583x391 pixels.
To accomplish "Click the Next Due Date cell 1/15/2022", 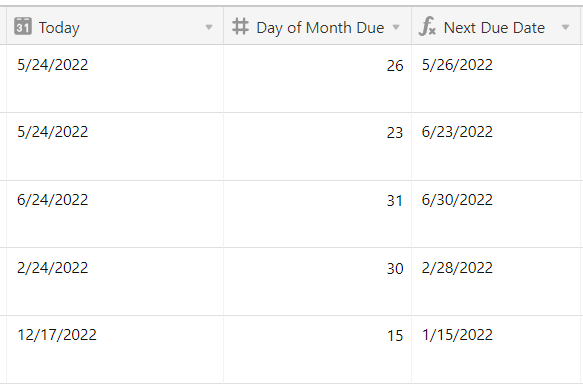I will click(496, 349).
